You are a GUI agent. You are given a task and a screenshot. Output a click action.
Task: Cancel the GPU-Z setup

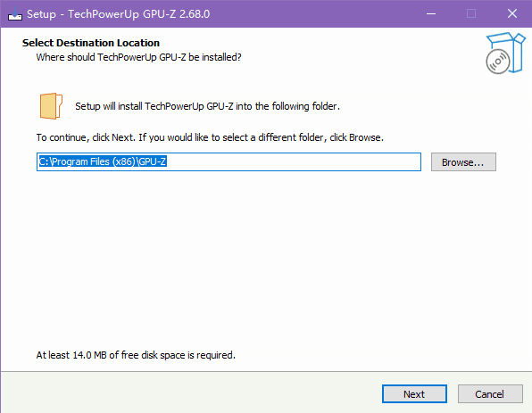coord(490,393)
